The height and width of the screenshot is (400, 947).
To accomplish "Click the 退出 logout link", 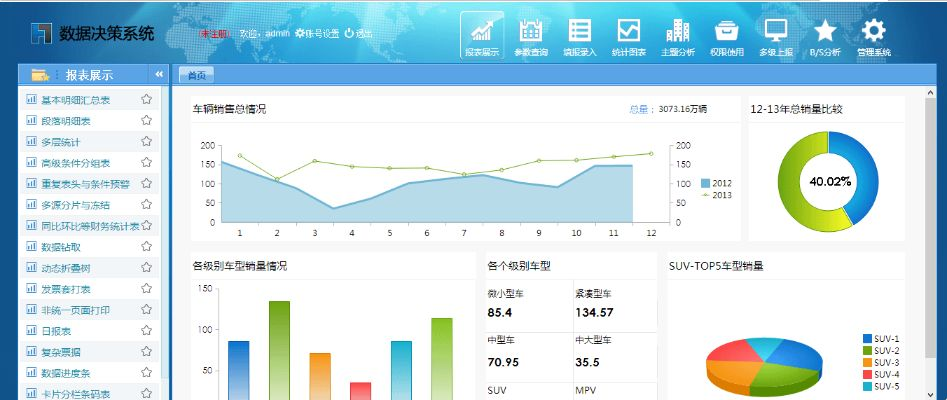I will tap(359, 33).
